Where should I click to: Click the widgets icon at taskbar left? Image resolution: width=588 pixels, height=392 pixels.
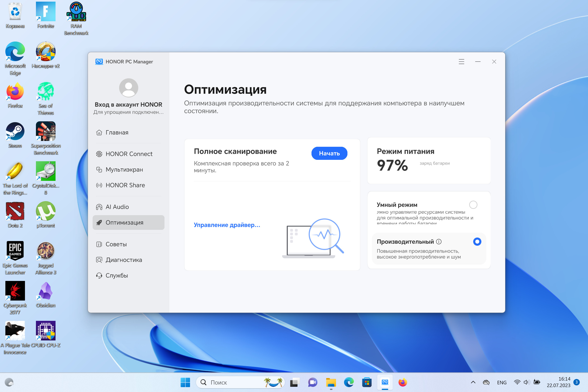[9, 382]
